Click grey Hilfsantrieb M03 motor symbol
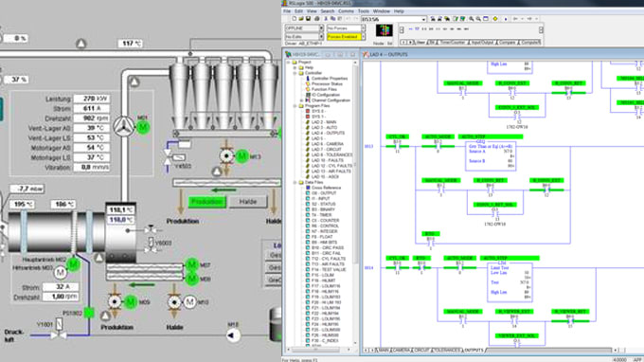 pyautogui.click(x=61, y=272)
